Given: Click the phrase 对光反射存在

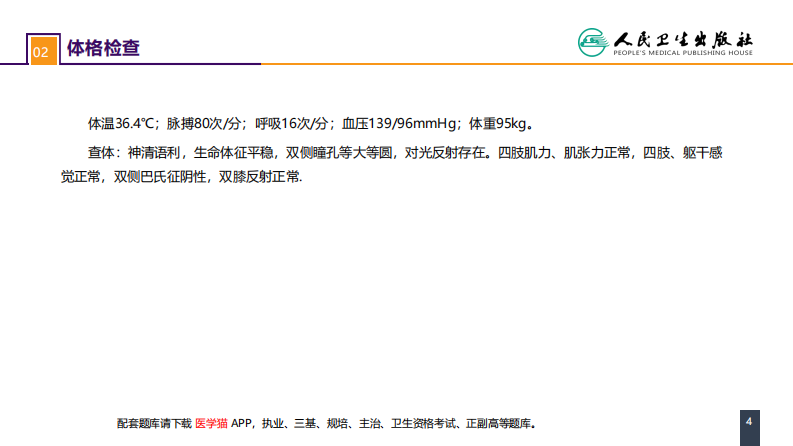Looking at the screenshot, I should [445, 153].
